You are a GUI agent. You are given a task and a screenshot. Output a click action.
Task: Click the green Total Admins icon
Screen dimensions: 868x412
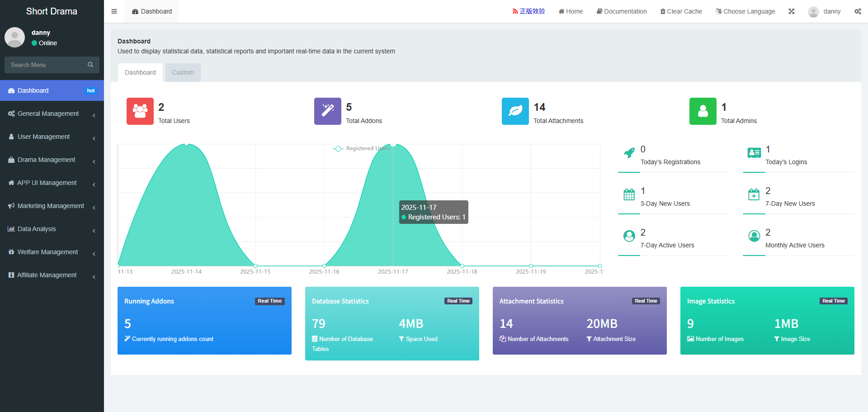coord(703,111)
